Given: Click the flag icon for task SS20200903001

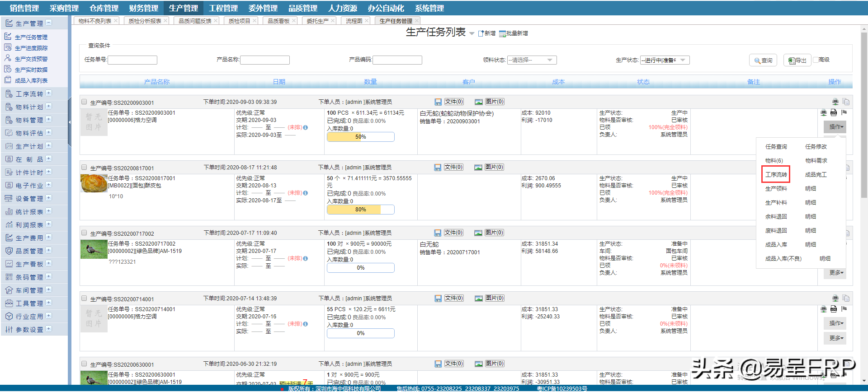Looking at the screenshot, I should pyautogui.click(x=844, y=112).
